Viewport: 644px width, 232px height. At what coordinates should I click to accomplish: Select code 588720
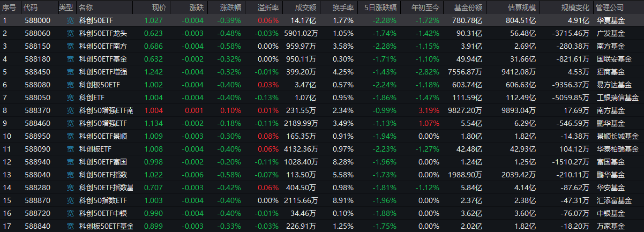pyautogui.click(x=38, y=213)
